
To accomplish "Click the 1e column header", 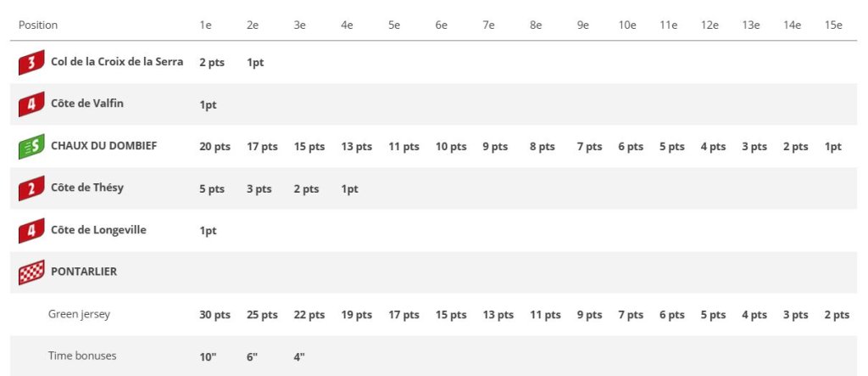I will click(x=206, y=25).
